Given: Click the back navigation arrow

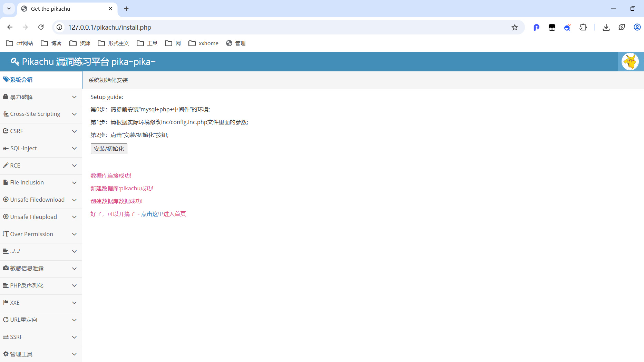Looking at the screenshot, I should (x=10, y=27).
